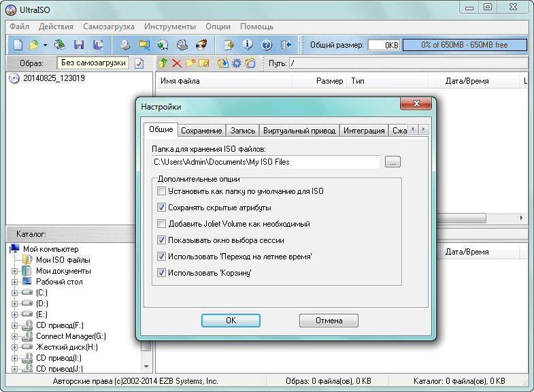Click the Mount to virtual drive icon
This screenshot has height=392, width=534.
[182, 45]
